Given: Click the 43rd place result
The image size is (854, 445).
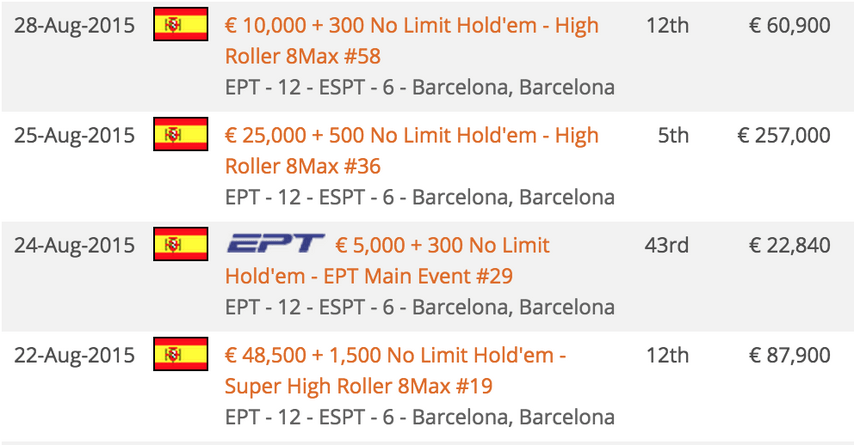Looking at the screenshot, I should pos(667,246).
